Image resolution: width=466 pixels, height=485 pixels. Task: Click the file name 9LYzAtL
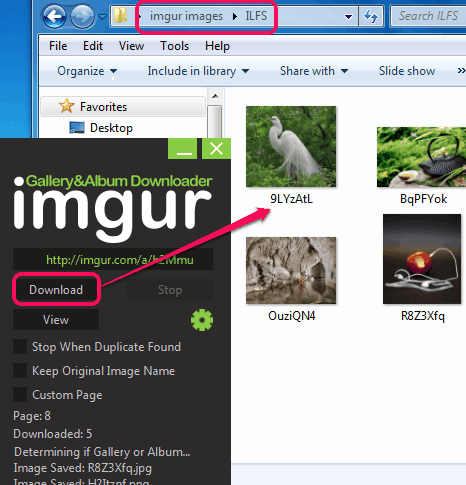click(291, 199)
